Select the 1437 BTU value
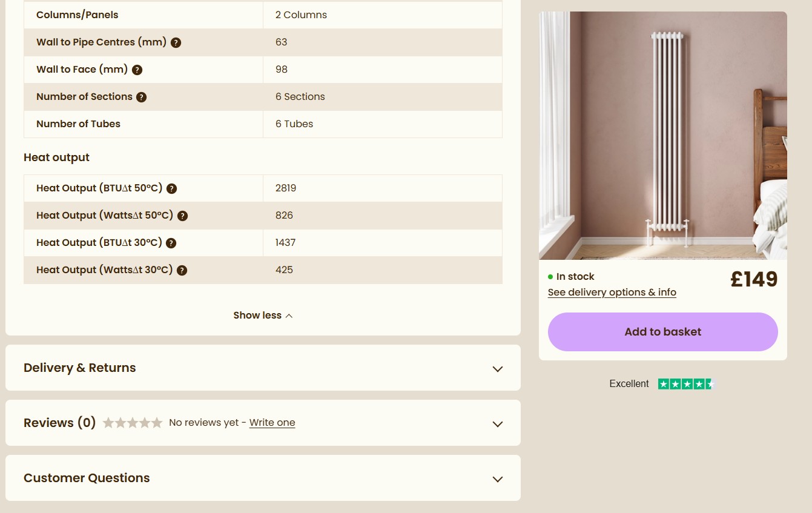 tap(286, 243)
